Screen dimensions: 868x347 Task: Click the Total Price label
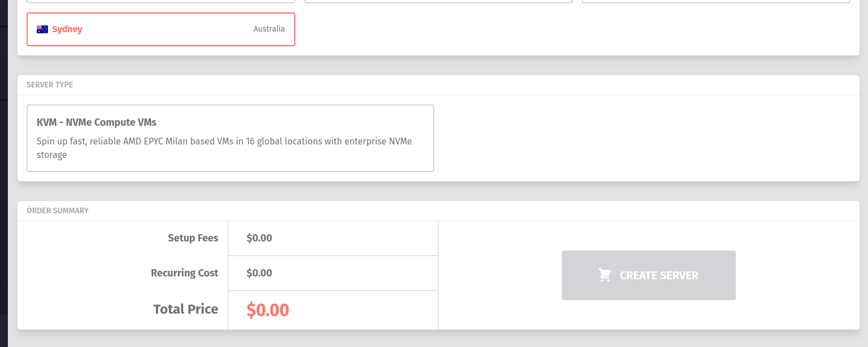pyautogui.click(x=186, y=309)
